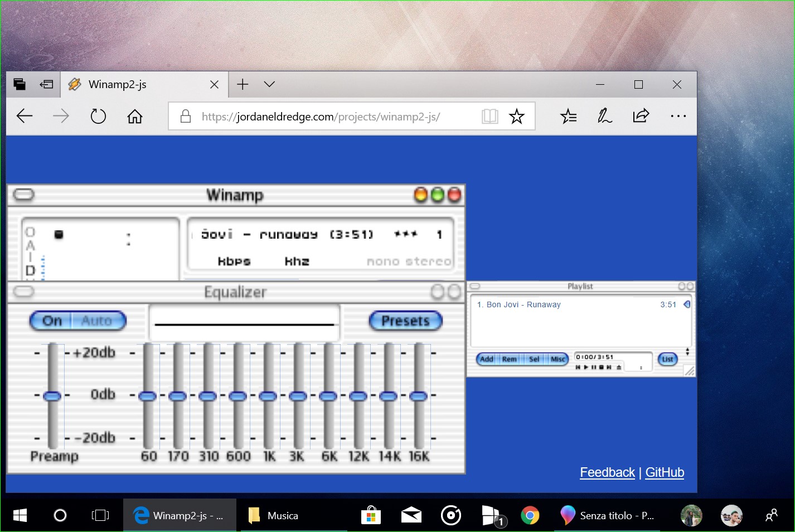Switch to the Musica folder window
795x532 pixels.
click(x=294, y=515)
